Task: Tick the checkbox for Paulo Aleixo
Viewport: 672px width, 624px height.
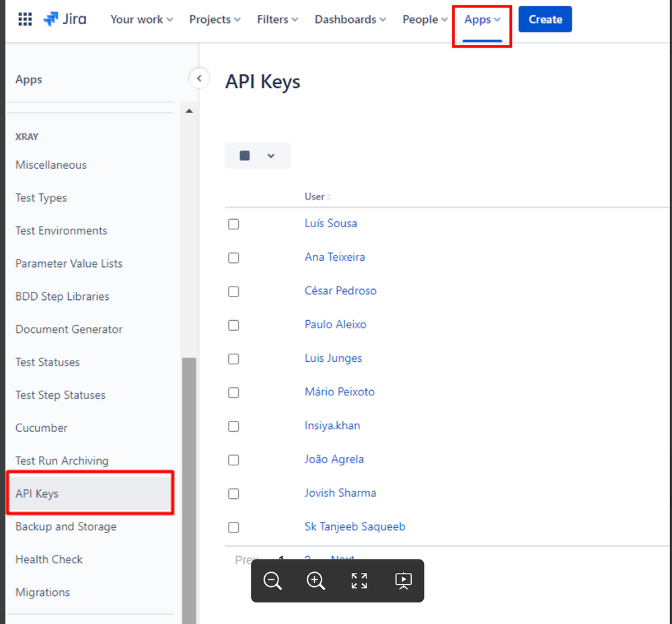Action: (233, 325)
